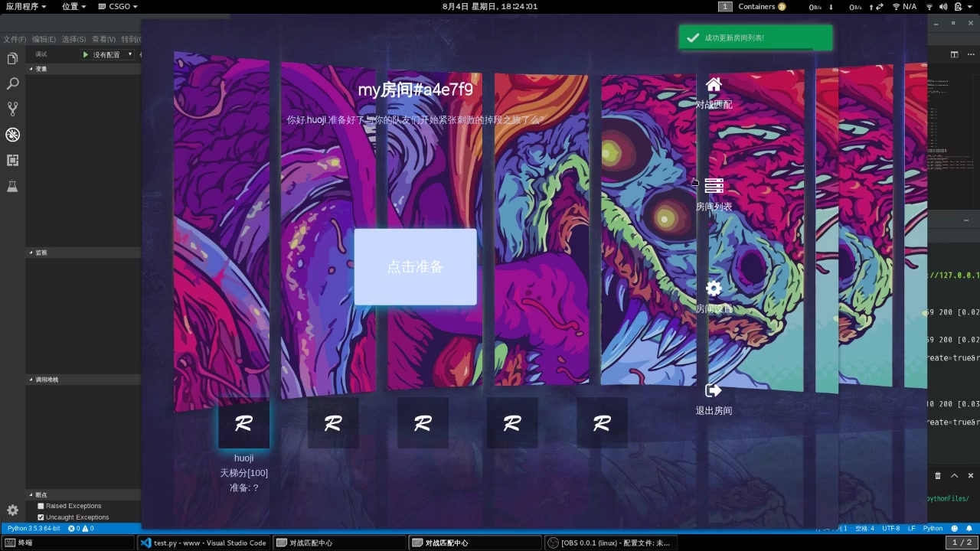Switch to test.py Visual Studio Code taskbar item
The image size is (980, 551).
(x=204, y=543)
